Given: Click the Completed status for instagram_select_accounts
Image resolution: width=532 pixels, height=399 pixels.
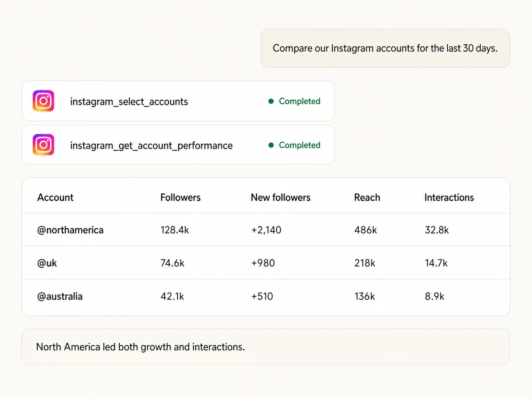Looking at the screenshot, I should 294,101.
